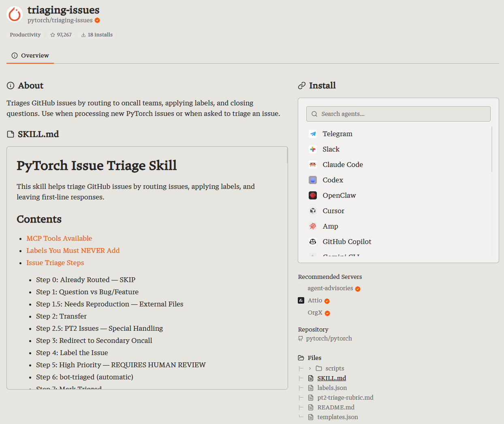Viewport: 504px width, 424px height.
Task: Click 'Step 0: Already Routed — SKIP'
Action: click(85, 280)
